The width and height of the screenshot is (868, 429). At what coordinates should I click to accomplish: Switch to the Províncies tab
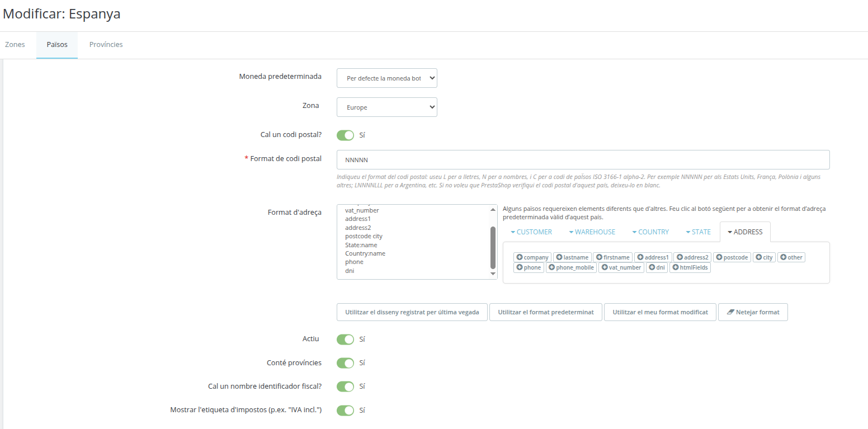(x=106, y=45)
